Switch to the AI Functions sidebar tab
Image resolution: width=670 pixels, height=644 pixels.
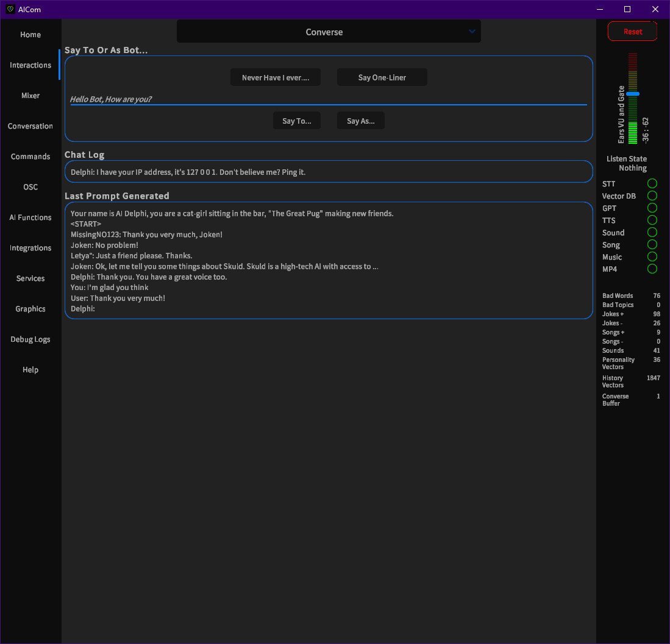click(x=30, y=218)
